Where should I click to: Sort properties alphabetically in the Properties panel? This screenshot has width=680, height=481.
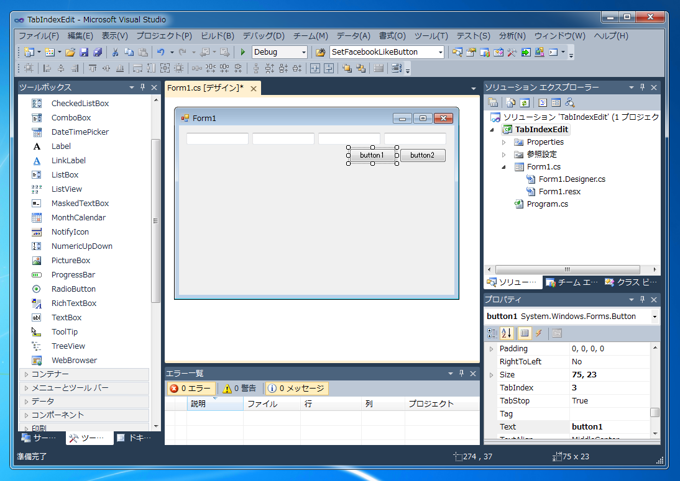(507, 333)
